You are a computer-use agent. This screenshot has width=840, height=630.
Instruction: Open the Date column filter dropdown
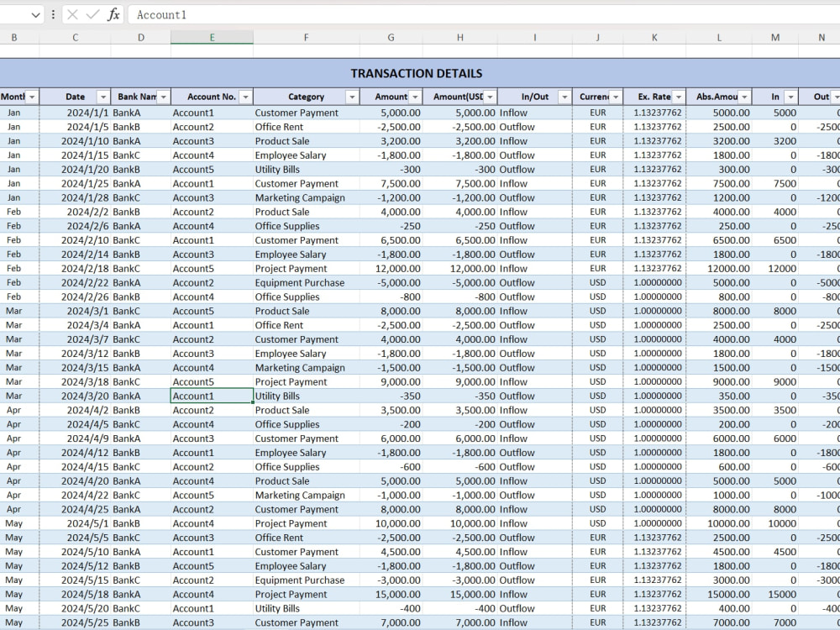(102, 97)
